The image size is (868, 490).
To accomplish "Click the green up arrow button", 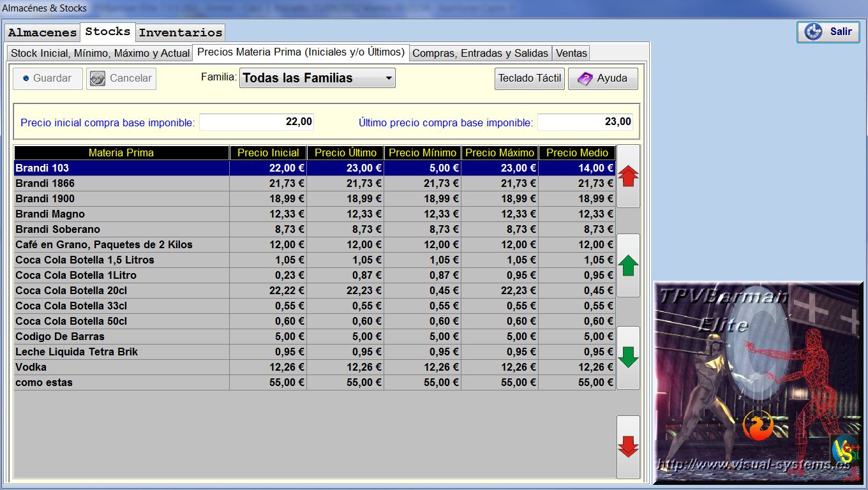I will click(628, 265).
